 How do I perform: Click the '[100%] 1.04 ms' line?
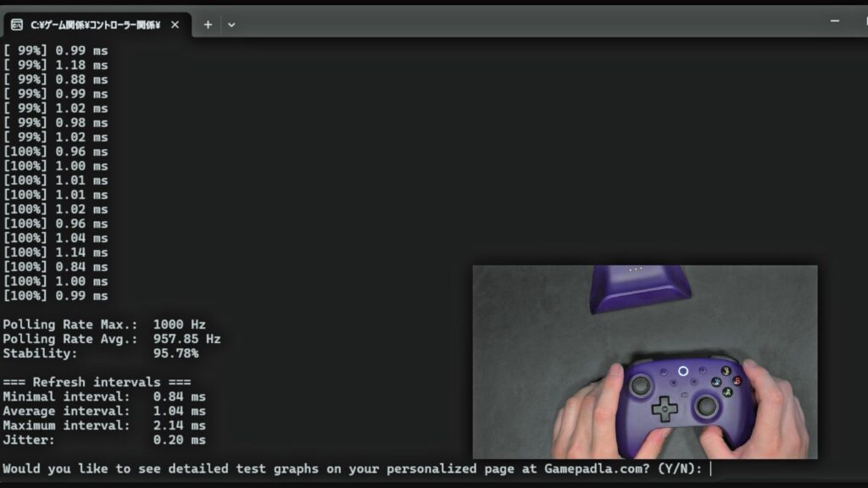tap(55, 238)
